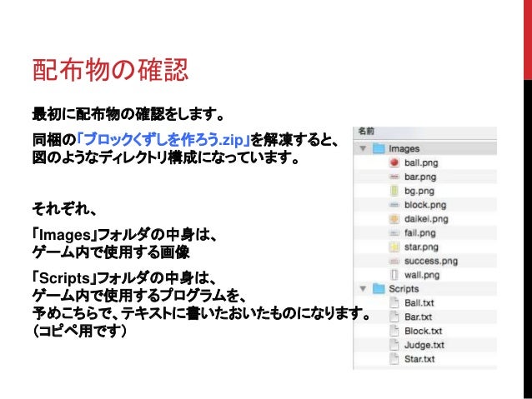Viewport: 532px width, 399px height.
Task: Select the Star.txt file name
Action: point(419,359)
